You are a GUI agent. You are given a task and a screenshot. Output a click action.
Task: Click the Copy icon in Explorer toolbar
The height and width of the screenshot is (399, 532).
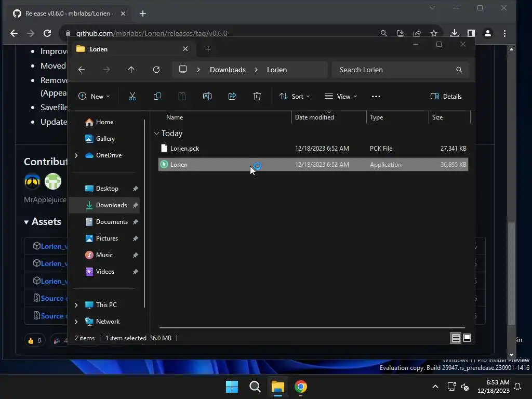[x=157, y=96]
